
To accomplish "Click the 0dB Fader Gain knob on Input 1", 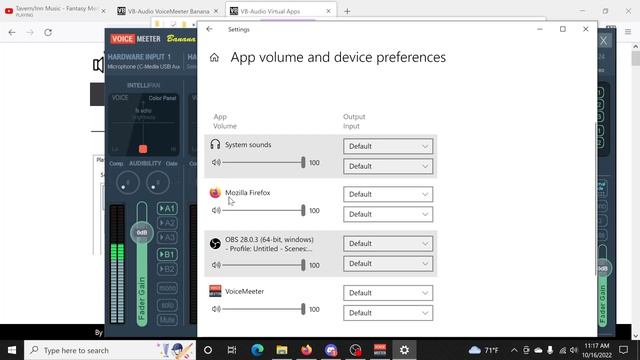I will pos(142,233).
